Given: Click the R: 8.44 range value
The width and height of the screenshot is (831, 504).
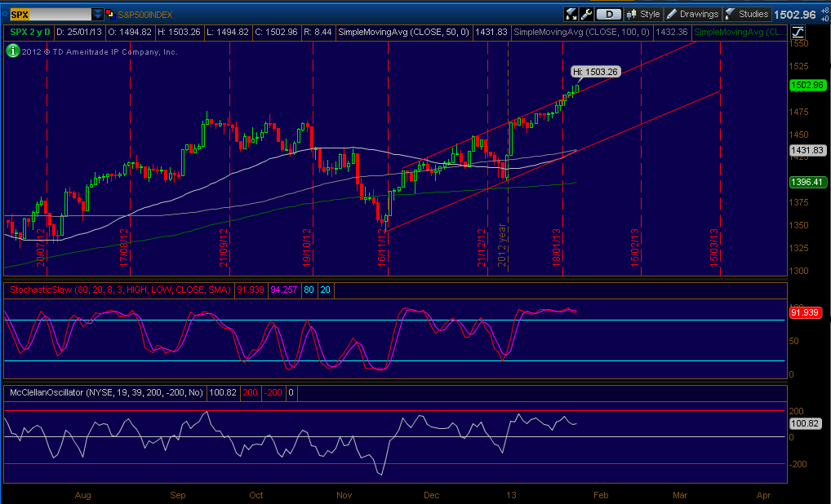Looking at the screenshot, I should point(318,32).
